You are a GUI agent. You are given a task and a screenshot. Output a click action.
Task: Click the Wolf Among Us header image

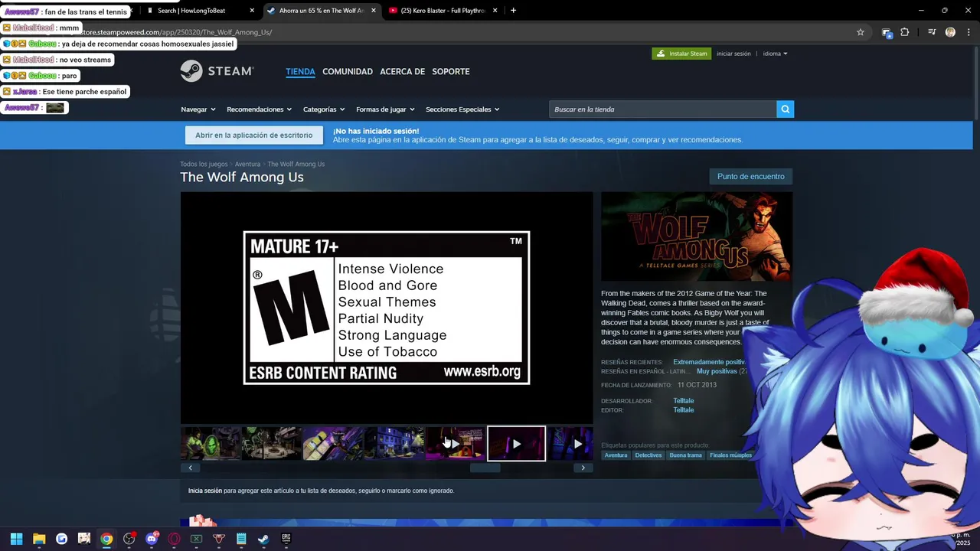(697, 236)
